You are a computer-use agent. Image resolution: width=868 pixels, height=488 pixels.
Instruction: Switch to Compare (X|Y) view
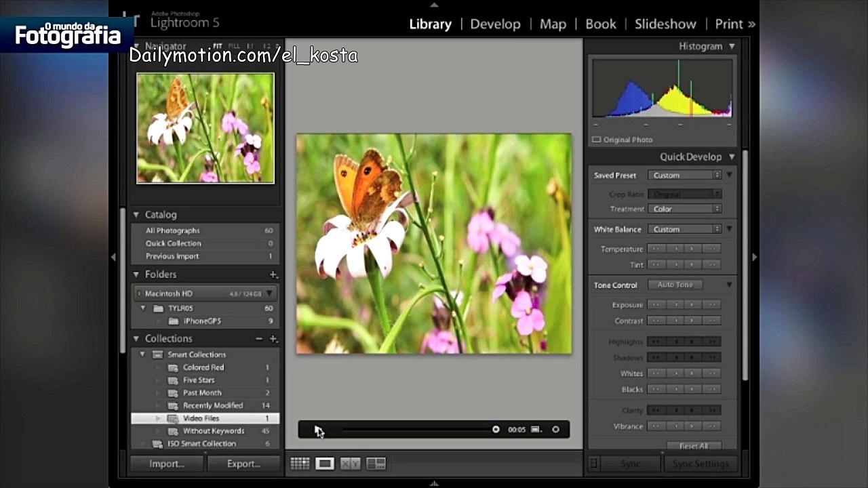[350, 464]
